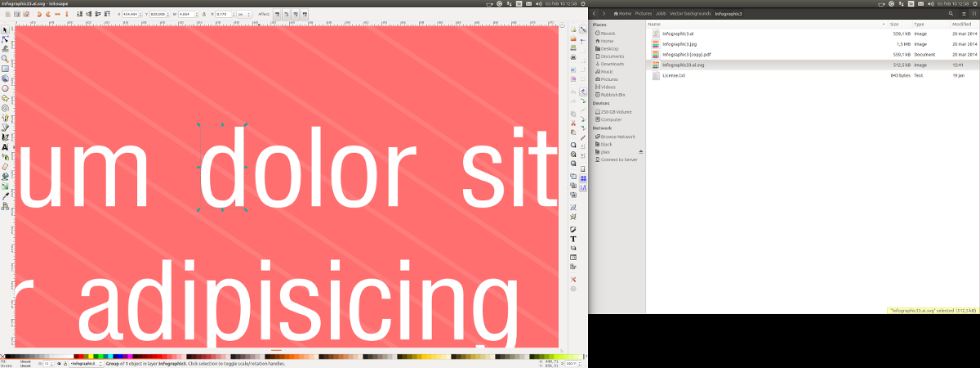Viewport: 980px width, 368px height.
Task: Open the units px dropdown
Action: [x=244, y=14]
